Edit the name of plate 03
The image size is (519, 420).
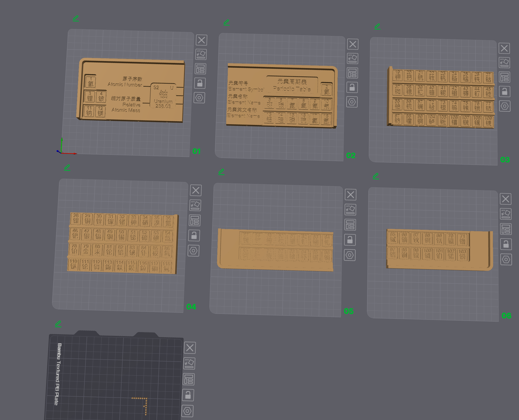pyautogui.click(x=377, y=27)
